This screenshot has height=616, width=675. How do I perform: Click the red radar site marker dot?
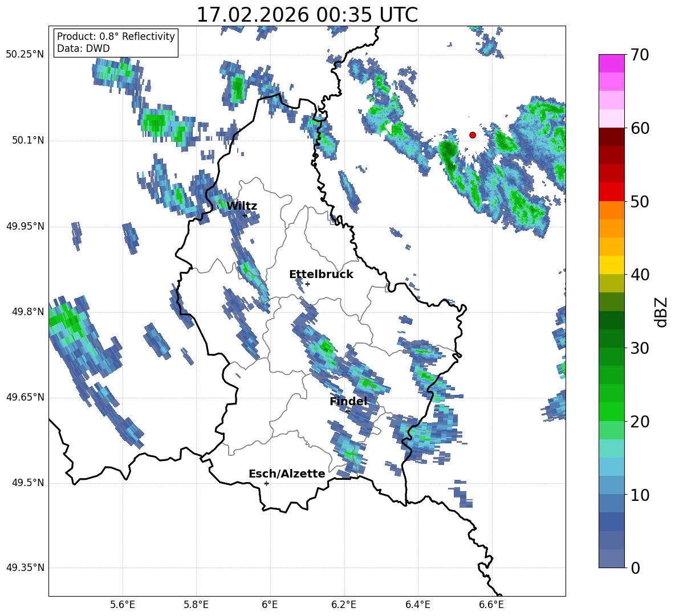tap(472, 135)
